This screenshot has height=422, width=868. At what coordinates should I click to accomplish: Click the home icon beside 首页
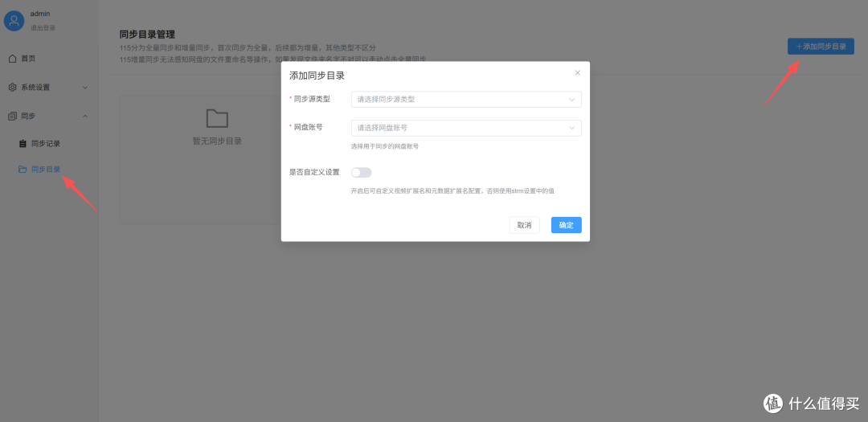click(13, 59)
